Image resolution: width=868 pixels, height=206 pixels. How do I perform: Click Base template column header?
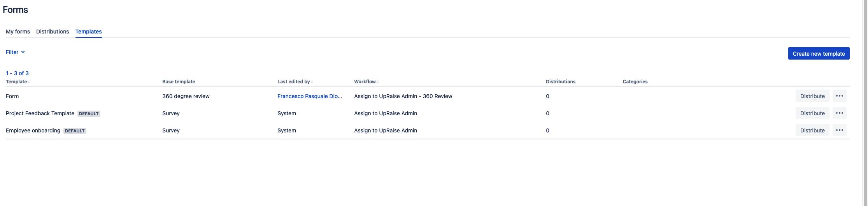(179, 82)
